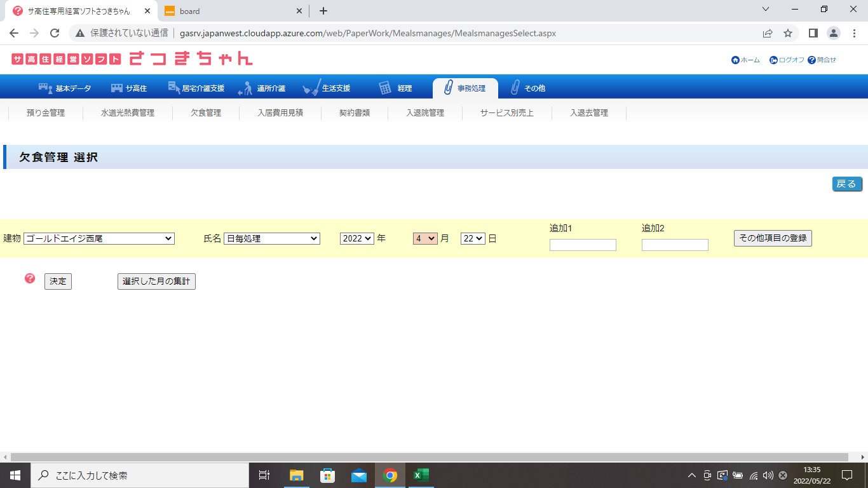This screenshot has width=868, height=488.
Task: Click the red question mark help icon
Action: [30, 278]
